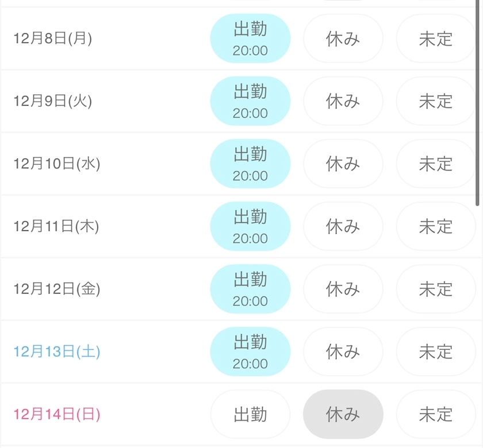Set 12月10日(水) to 休み
The height and width of the screenshot is (448, 483).
[x=343, y=164]
